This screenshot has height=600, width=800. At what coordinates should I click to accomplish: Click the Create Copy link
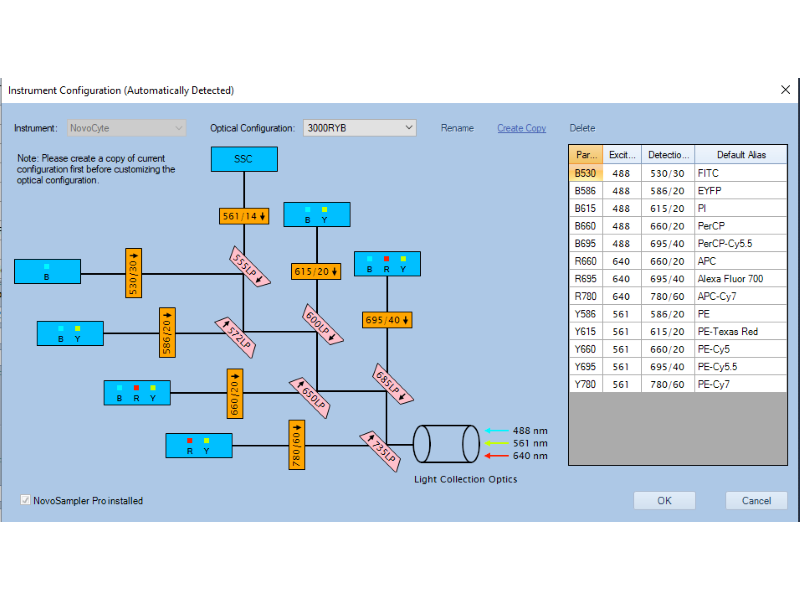pyautogui.click(x=521, y=128)
